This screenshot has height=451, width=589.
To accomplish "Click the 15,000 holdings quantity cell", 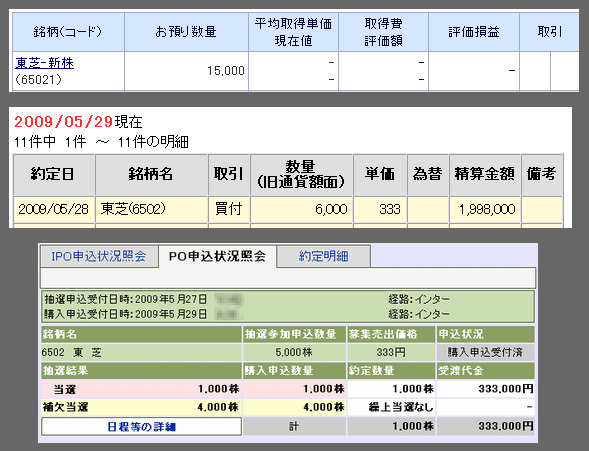I will (186, 71).
